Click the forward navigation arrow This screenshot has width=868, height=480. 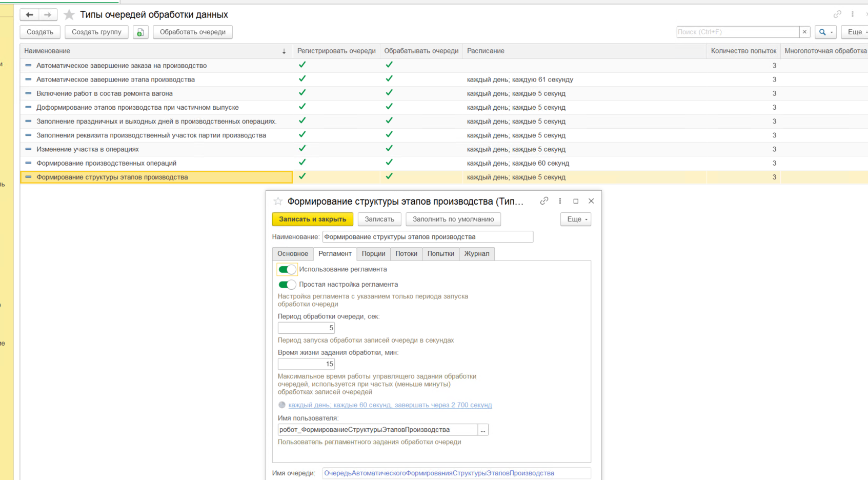[x=48, y=15]
